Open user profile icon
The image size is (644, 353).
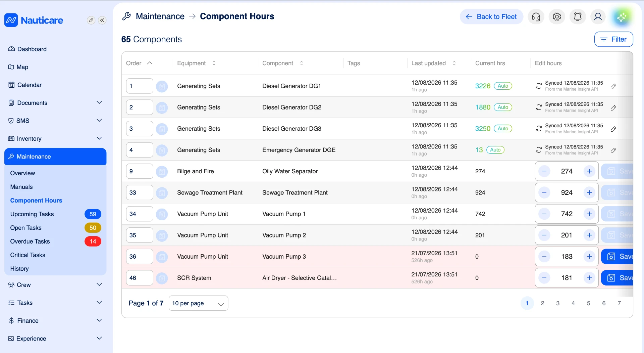tap(598, 16)
